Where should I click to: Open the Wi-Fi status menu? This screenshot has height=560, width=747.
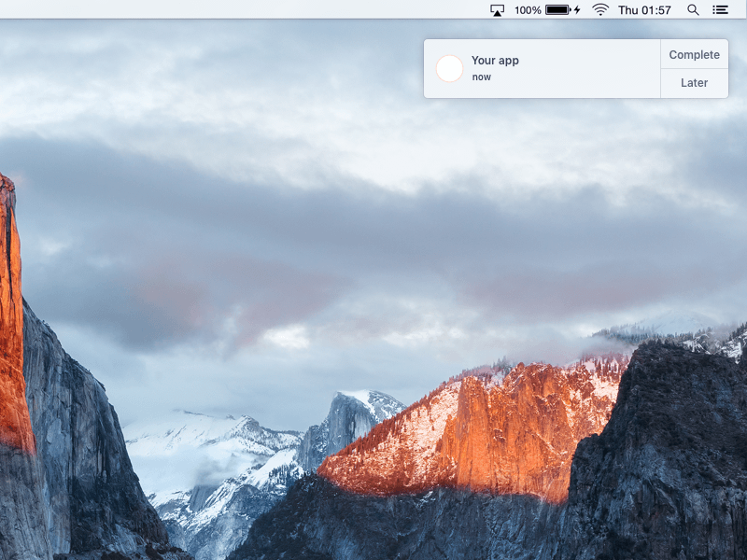pos(600,10)
